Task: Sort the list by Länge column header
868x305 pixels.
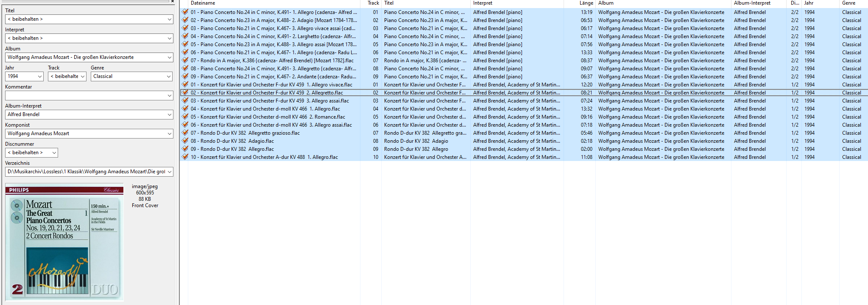Action: [586, 3]
